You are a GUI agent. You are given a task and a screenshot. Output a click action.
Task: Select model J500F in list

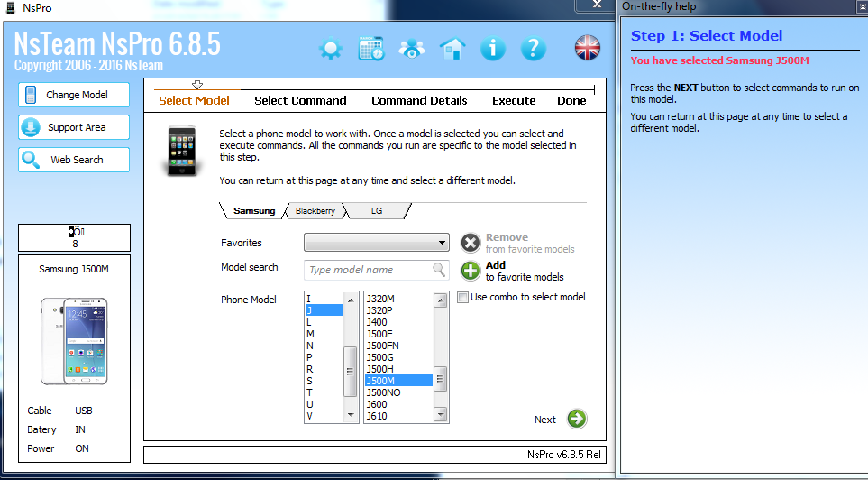[x=398, y=334]
